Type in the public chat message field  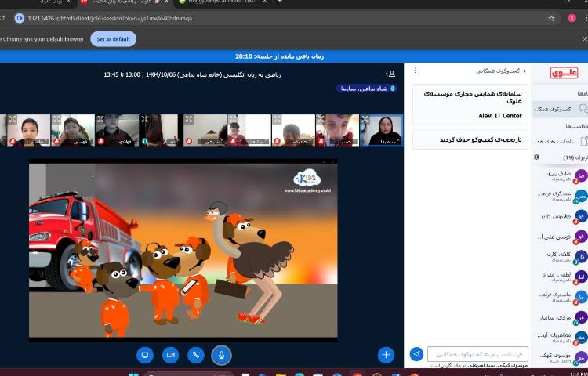pyautogui.click(x=477, y=354)
